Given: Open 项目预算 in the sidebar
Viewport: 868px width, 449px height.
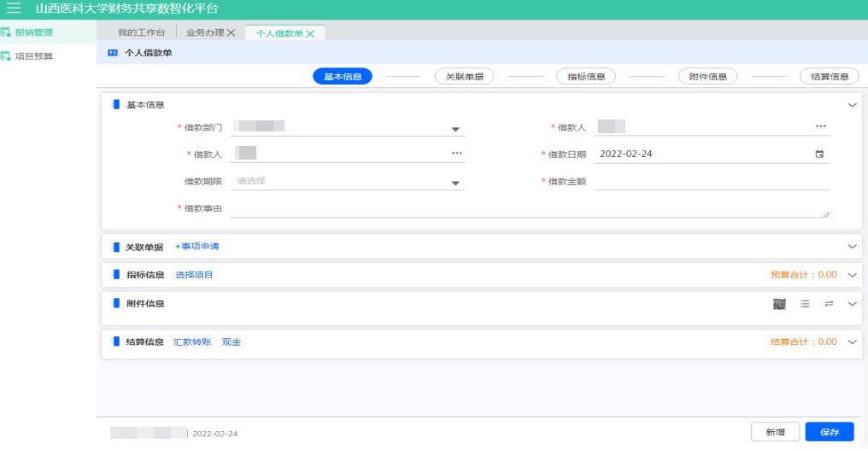Looking at the screenshot, I should pyautogui.click(x=34, y=56).
